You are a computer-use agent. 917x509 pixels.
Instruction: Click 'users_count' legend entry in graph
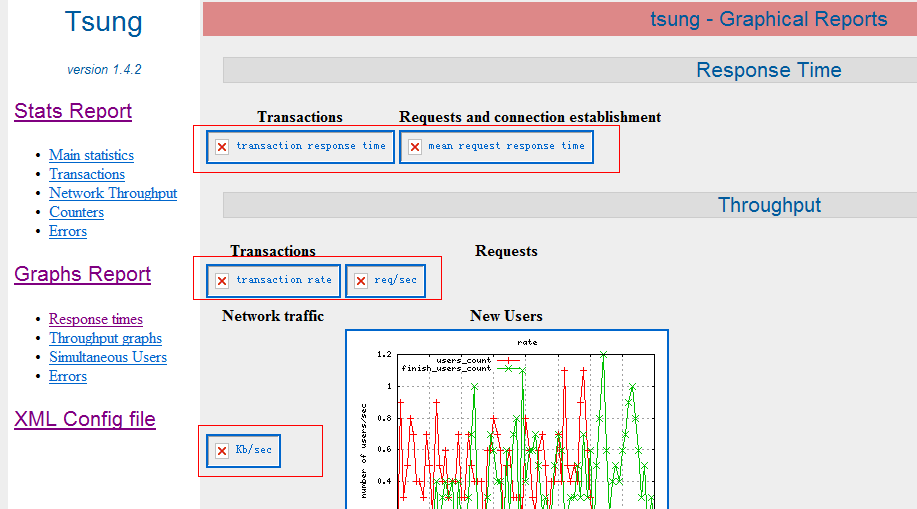coord(464,360)
